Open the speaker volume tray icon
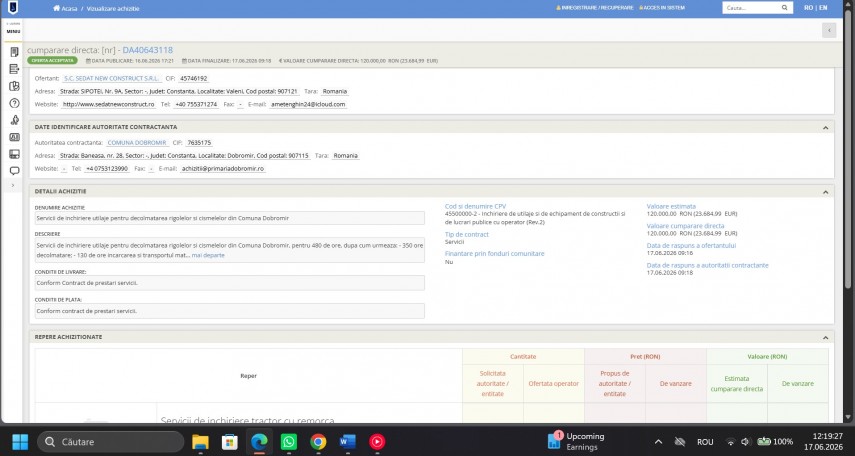The height and width of the screenshot is (456, 855). coord(745,442)
